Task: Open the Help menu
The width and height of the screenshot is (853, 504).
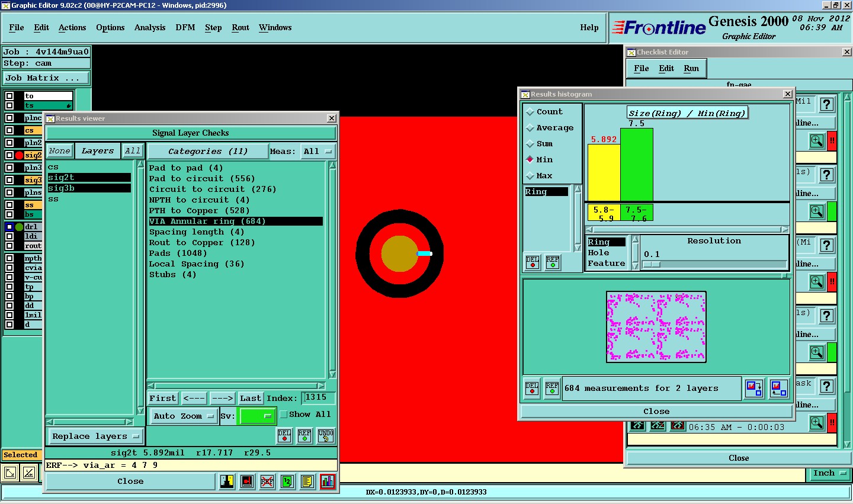Action: click(x=589, y=28)
